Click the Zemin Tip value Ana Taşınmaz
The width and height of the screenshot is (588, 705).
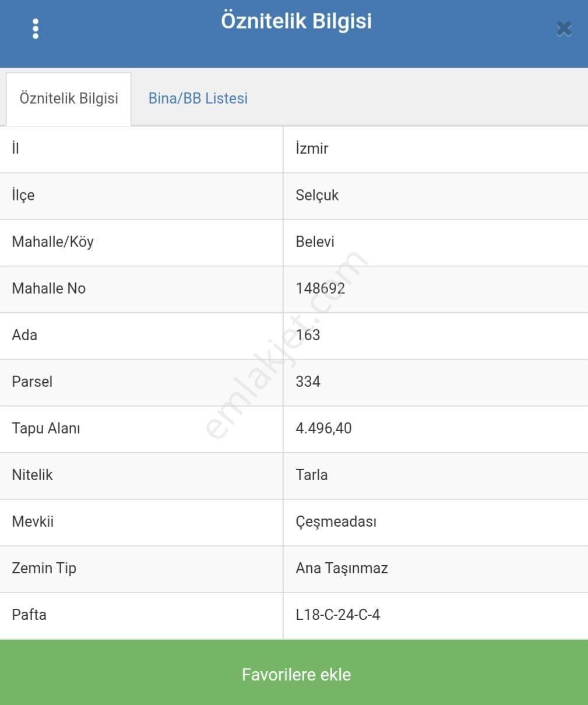[x=341, y=569]
